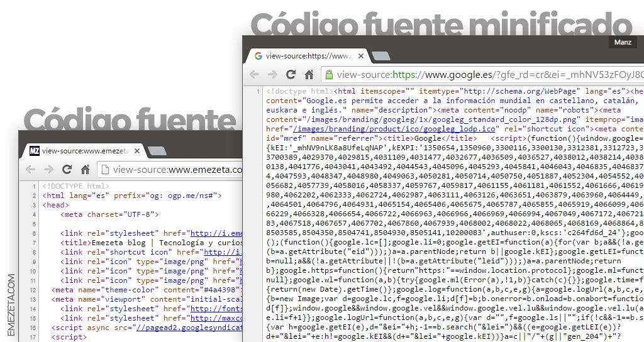Click the meta charset="UTF-8" line
This screenshot has width=644, height=342.
click(109, 214)
